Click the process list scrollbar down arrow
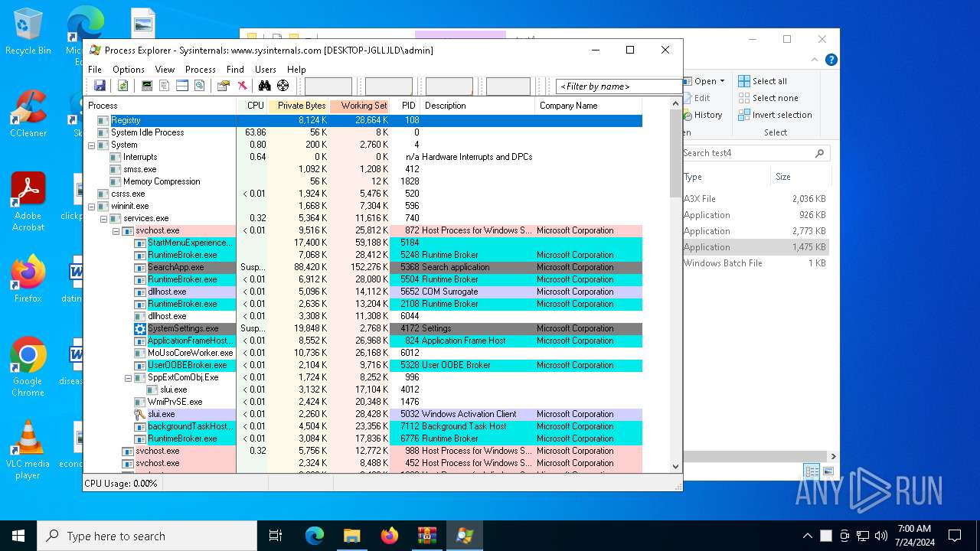 676,466
